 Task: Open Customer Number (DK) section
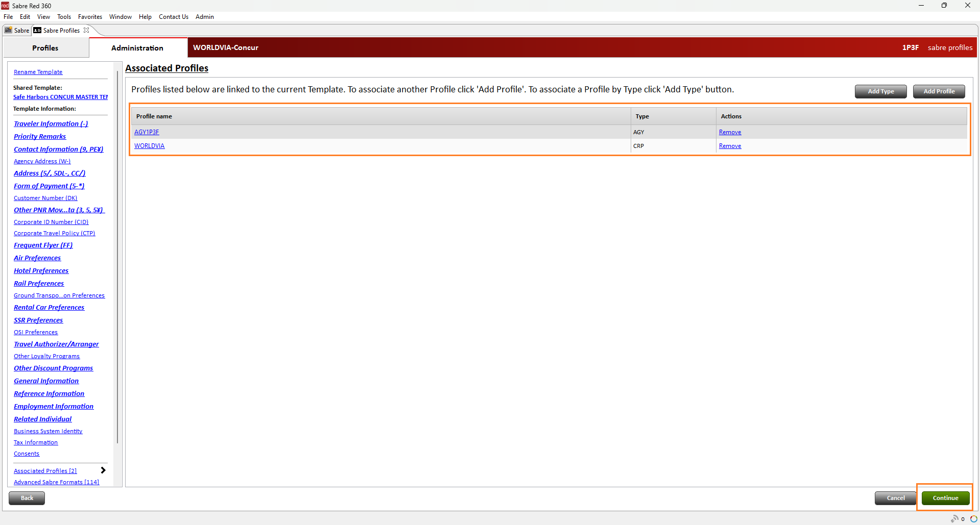click(45, 198)
